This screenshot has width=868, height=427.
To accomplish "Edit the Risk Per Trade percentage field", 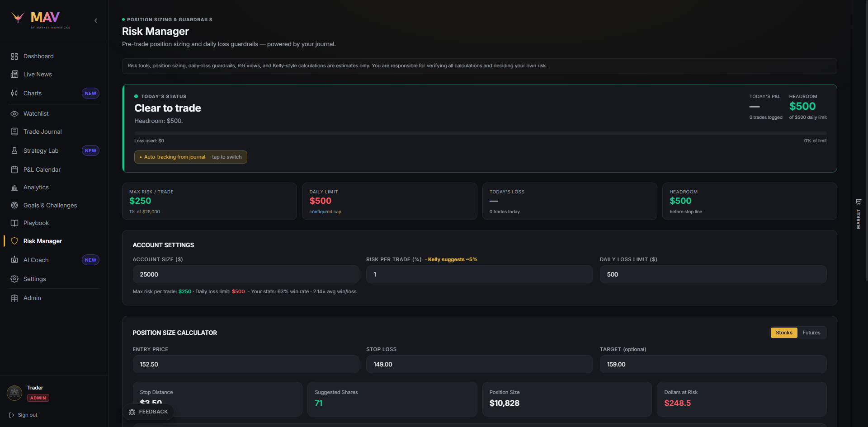I will [x=479, y=275].
